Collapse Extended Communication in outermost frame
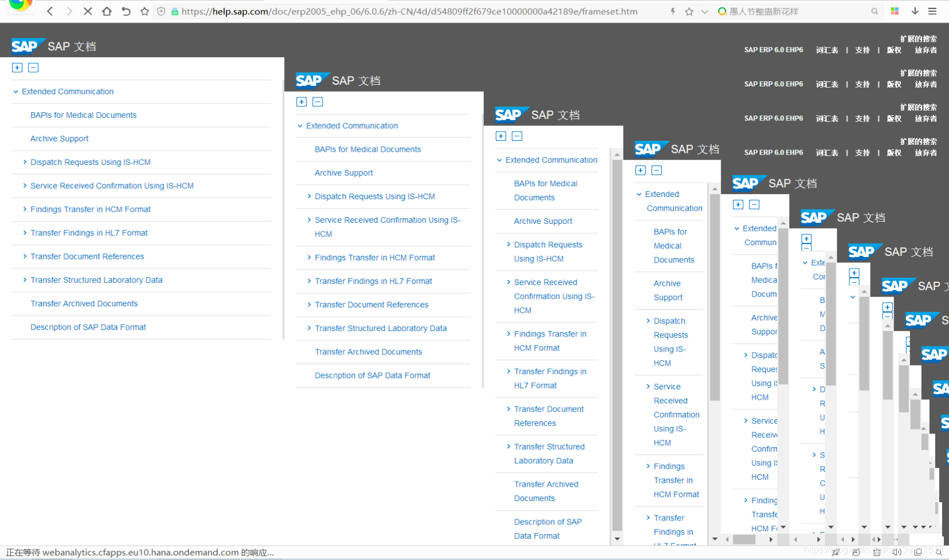This screenshot has width=949, height=560. tap(15, 92)
